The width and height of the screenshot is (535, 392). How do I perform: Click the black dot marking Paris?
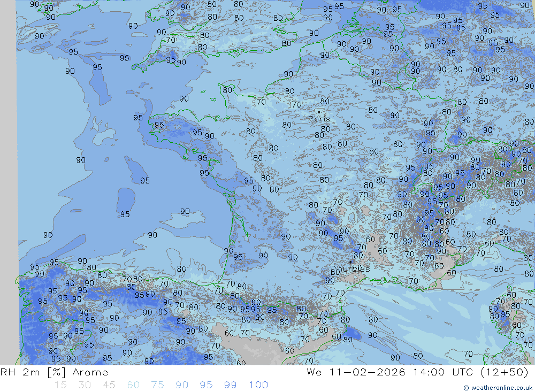click(319, 112)
